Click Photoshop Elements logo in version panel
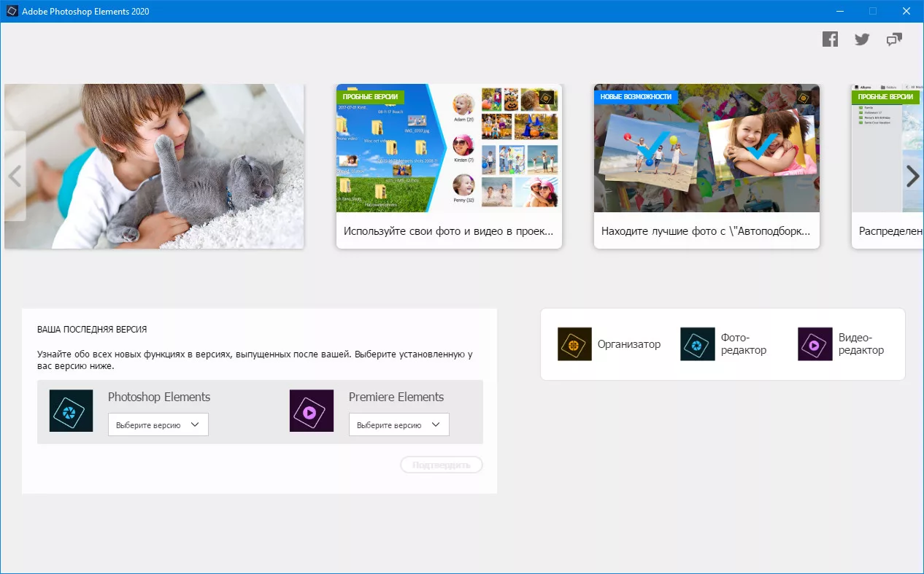Image resolution: width=924 pixels, height=574 pixels. click(x=71, y=411)
